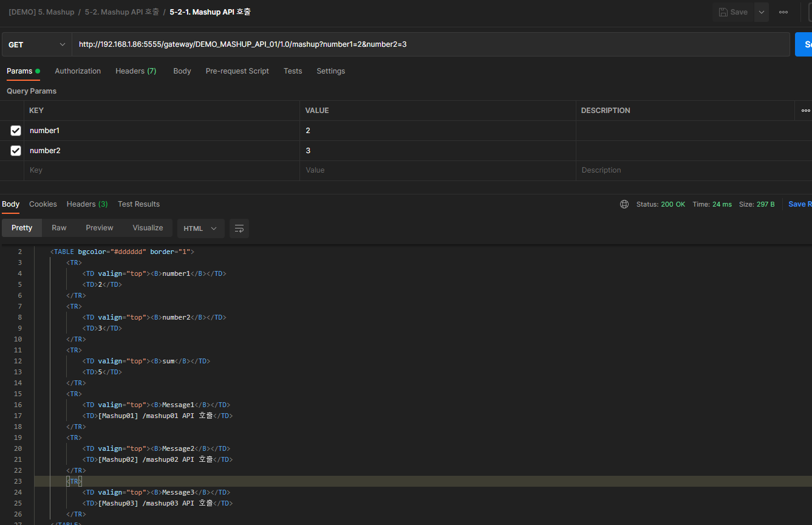812x525 pixels.
Task: Click the Save Response link
Action: [799, 204]
